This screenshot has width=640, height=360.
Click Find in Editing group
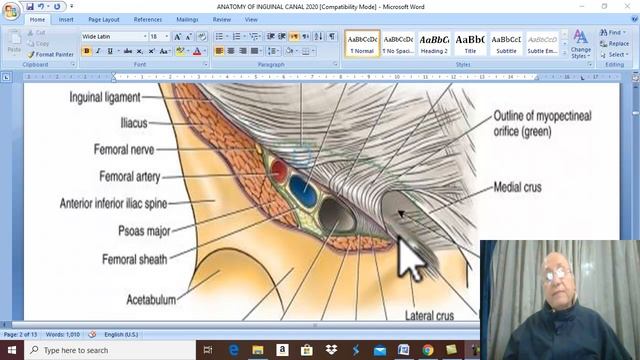(x=613, y=32)
